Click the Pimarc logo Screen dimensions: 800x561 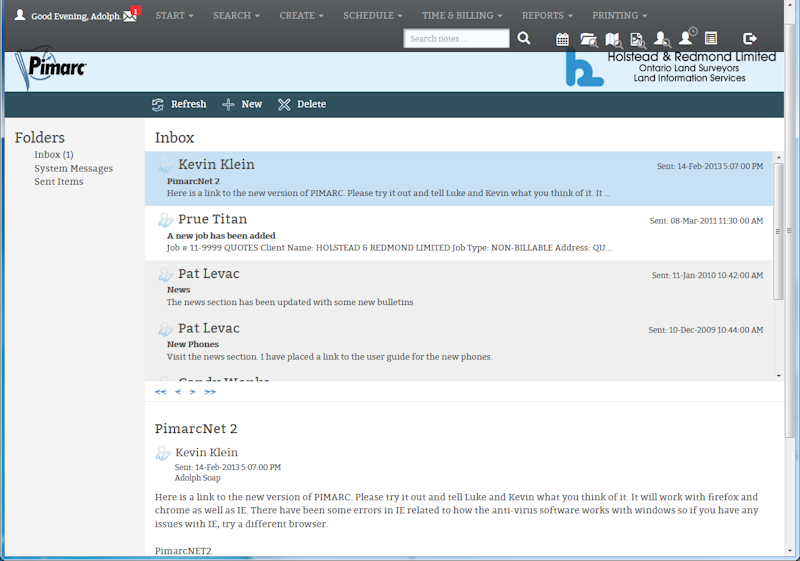tap(50, 69)
